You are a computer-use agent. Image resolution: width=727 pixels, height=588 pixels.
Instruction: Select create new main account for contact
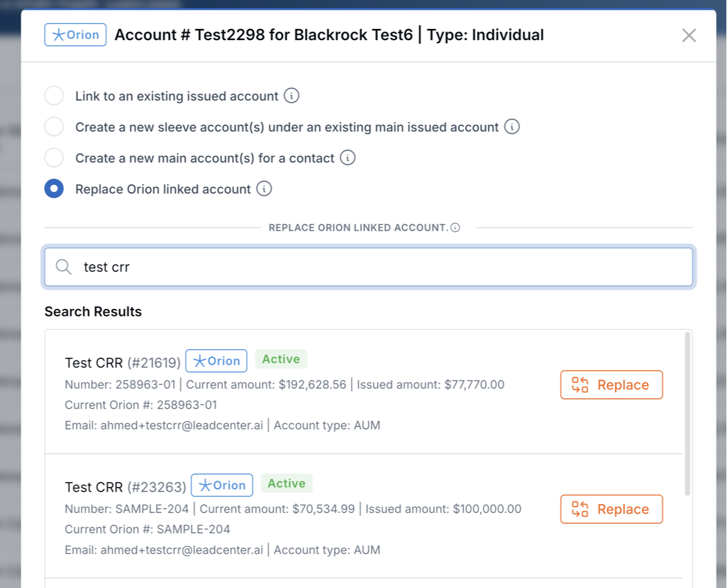pyautogui.click(x=54, y=157)
